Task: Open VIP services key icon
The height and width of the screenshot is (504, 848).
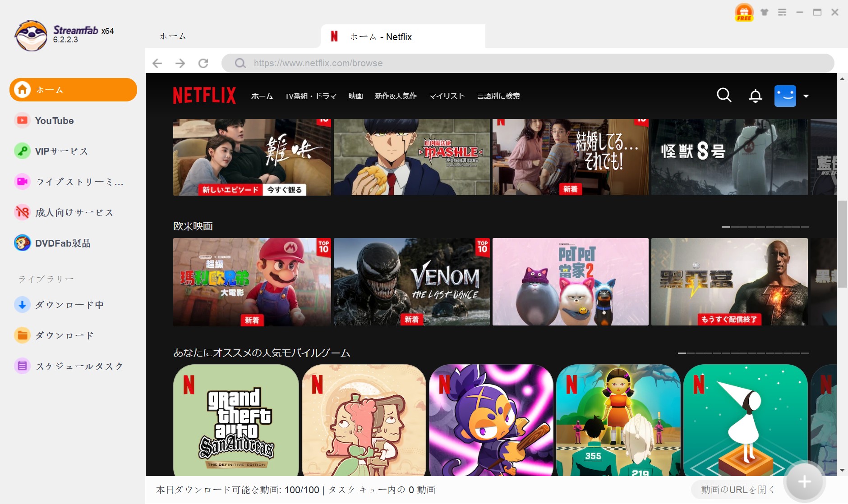Action: [22, 151]
